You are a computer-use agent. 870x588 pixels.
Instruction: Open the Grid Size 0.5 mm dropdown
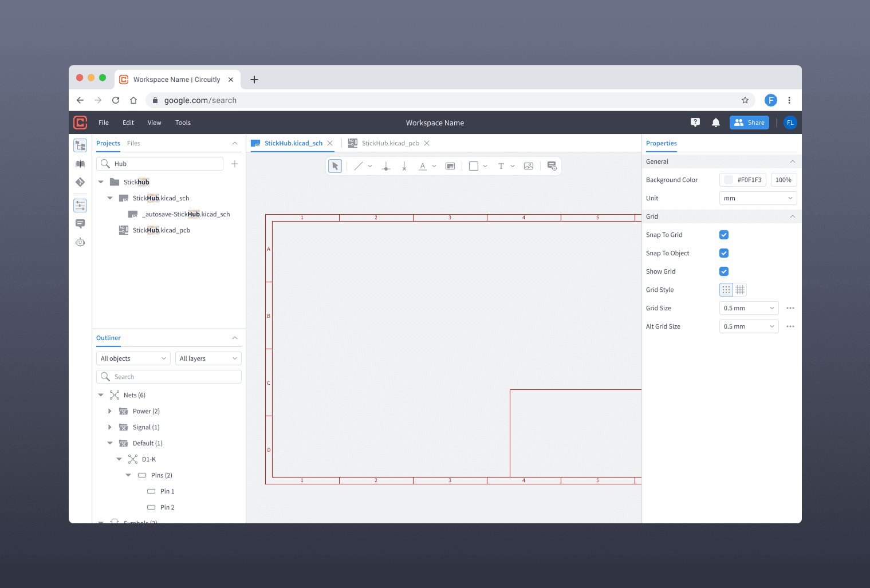(749, 308)
